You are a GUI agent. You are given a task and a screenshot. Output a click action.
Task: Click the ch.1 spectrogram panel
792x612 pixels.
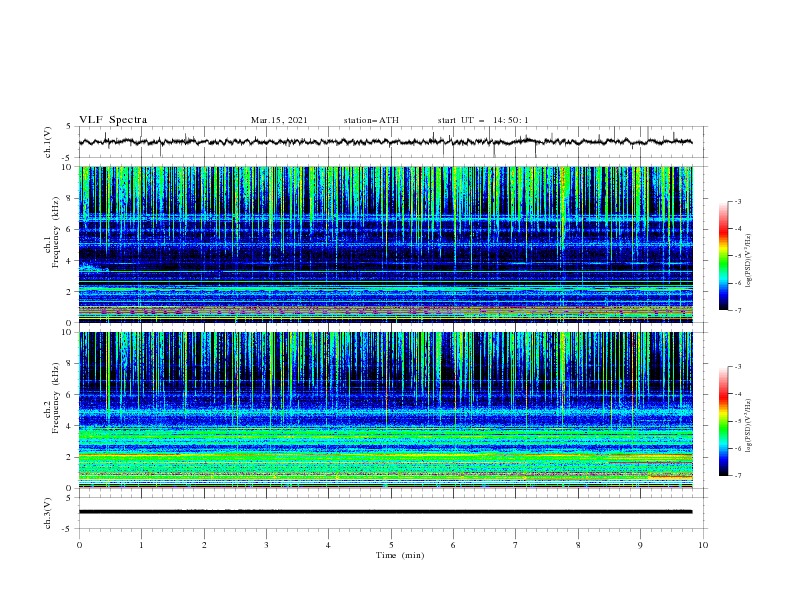click(385, 244)
